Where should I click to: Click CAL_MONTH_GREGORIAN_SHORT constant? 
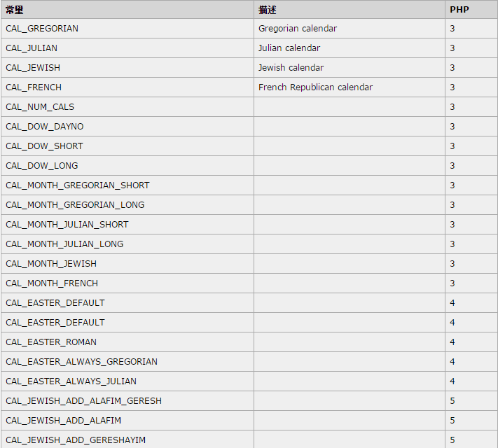(x=78, y=185)
